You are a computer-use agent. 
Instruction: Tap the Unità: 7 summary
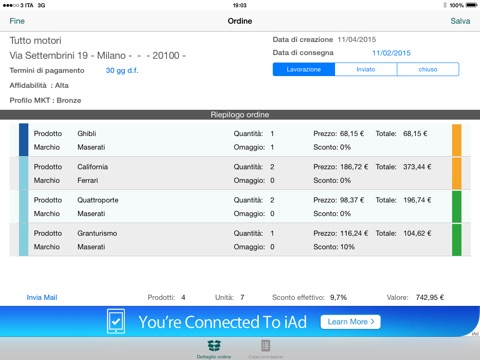pyautogui.click(x=230, y=297)
